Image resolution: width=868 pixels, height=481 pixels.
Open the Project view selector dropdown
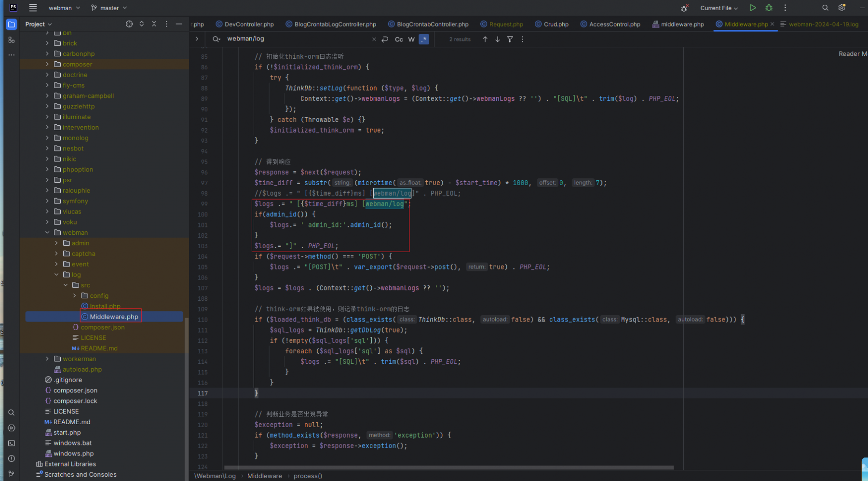tap(38, 24)
